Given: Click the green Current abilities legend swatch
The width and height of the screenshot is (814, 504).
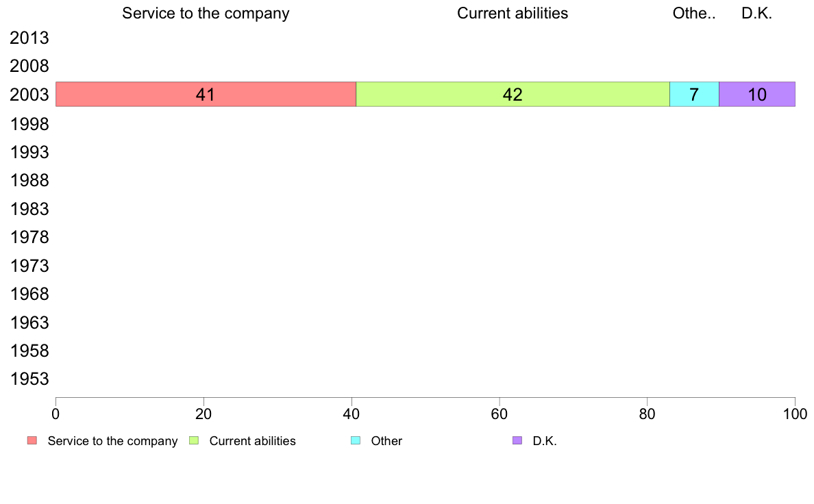Looking at the screenshot, I should 194,440.
